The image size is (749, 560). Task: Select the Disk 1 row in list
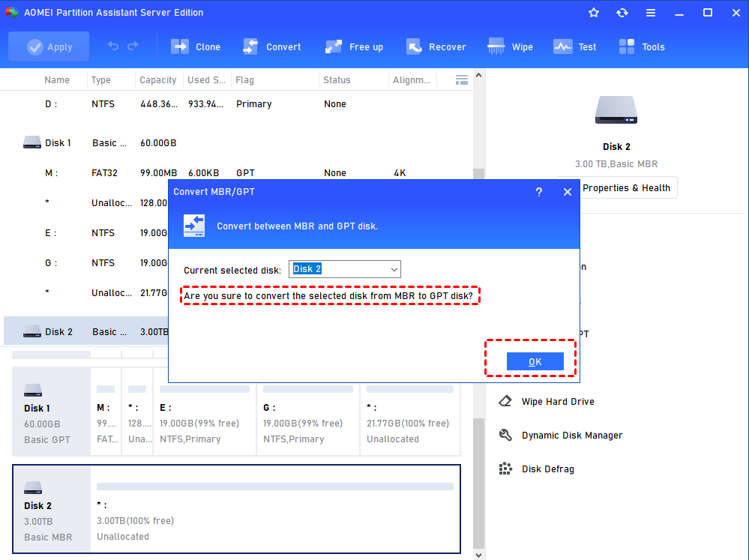(x=238, y=143)
